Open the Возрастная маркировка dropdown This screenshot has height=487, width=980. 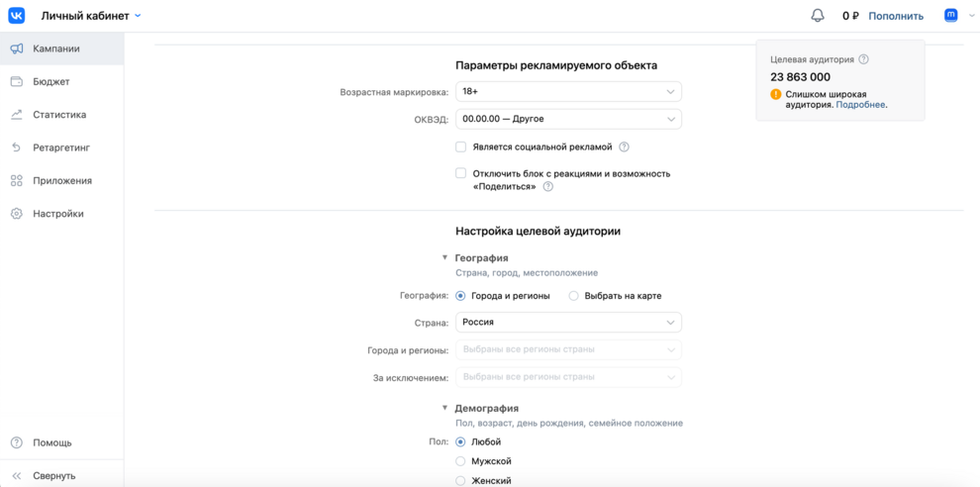(x=568, y=92)
